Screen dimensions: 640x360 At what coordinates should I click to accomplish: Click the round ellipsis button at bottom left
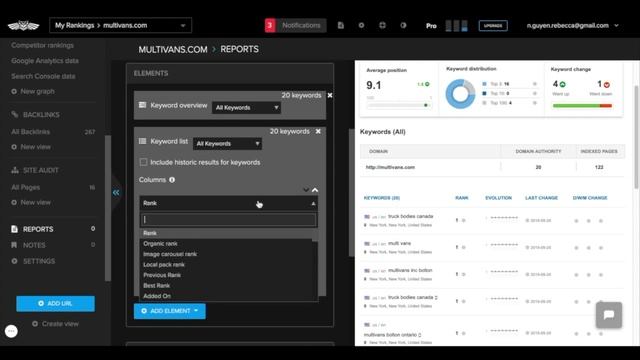pos(11,331)
